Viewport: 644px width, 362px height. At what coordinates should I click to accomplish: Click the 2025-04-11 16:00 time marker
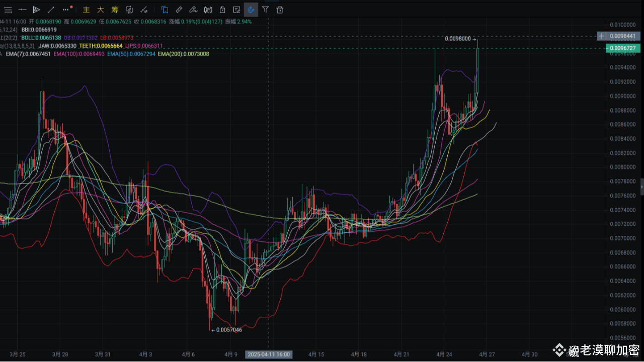click(269, 354)
